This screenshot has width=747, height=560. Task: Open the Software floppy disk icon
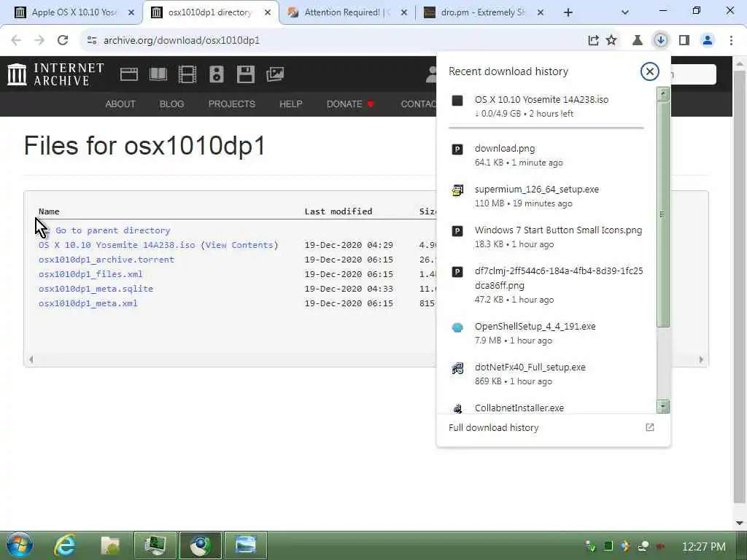click(x=246, y=74)
